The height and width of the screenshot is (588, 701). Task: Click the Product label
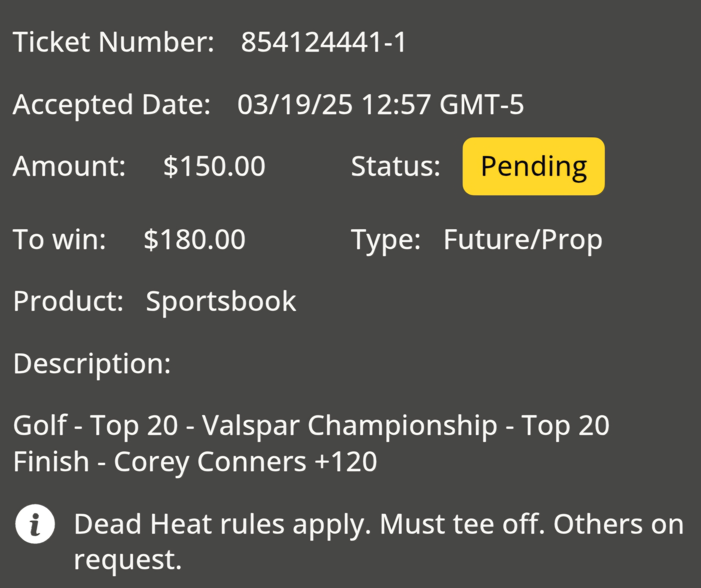click(x=69, y=301)
